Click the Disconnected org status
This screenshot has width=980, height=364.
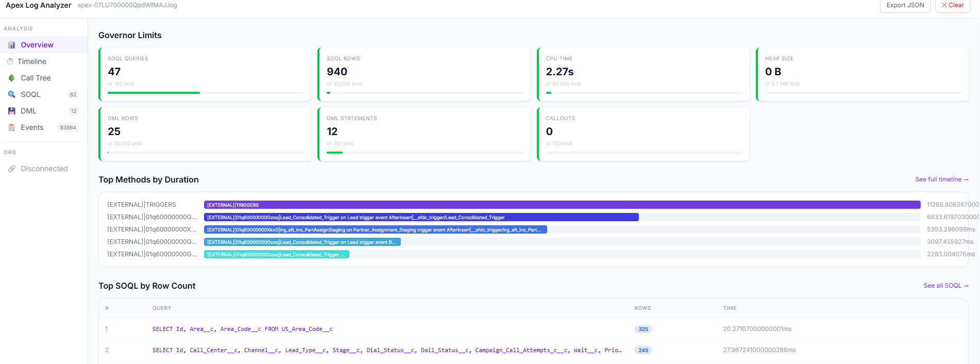tap(44, 169)
